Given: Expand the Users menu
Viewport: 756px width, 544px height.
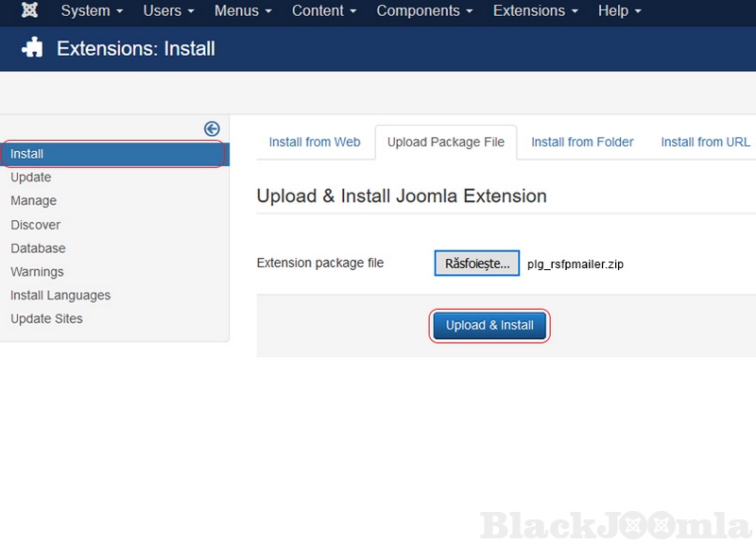Looking at the screenshot, I should pos(168,11).
